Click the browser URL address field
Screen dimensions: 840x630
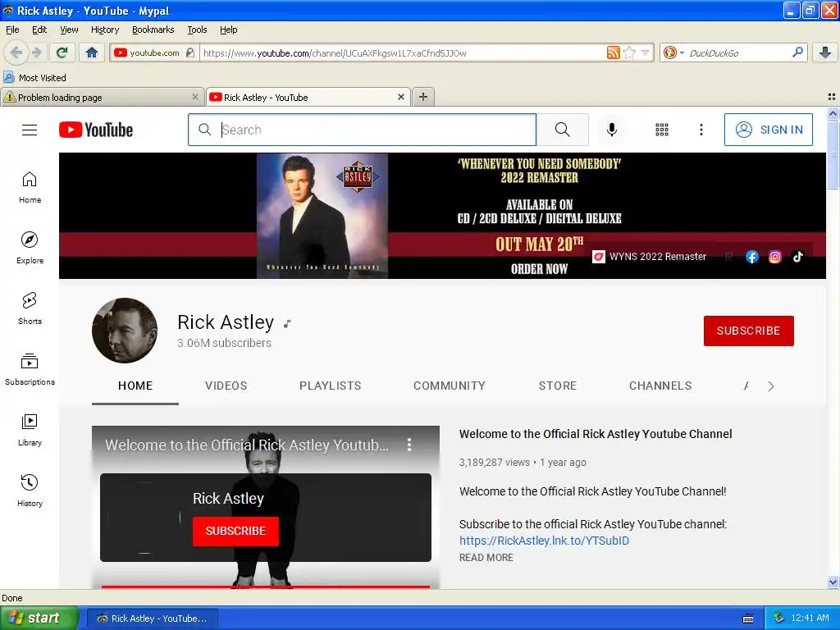(403, 52)
